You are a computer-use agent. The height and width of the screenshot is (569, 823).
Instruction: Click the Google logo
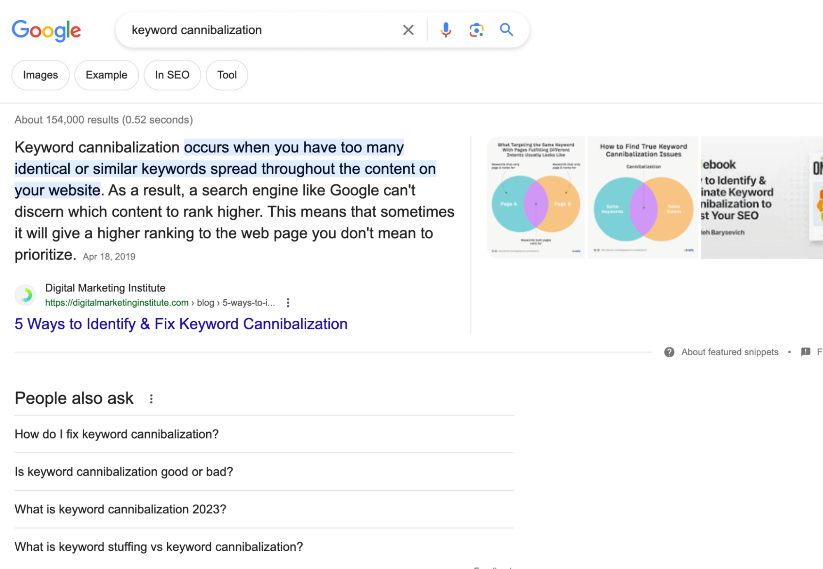46,30
